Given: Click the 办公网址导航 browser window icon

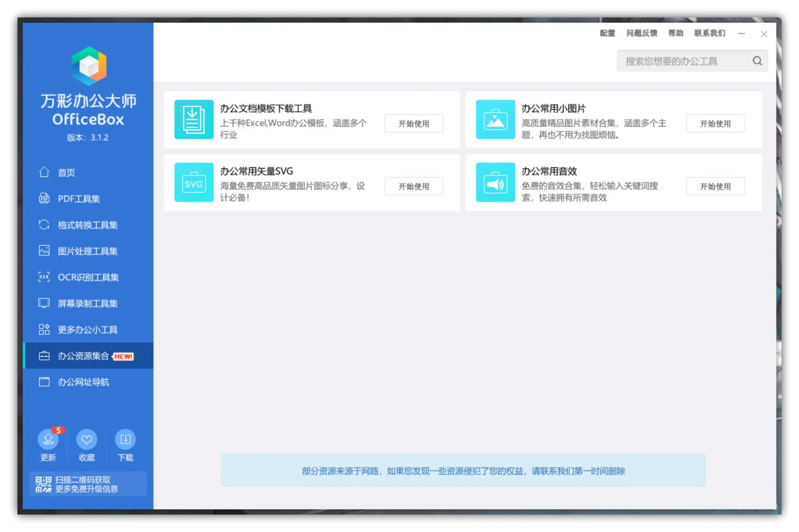Looking at the screenshot, I should point(44,382).
